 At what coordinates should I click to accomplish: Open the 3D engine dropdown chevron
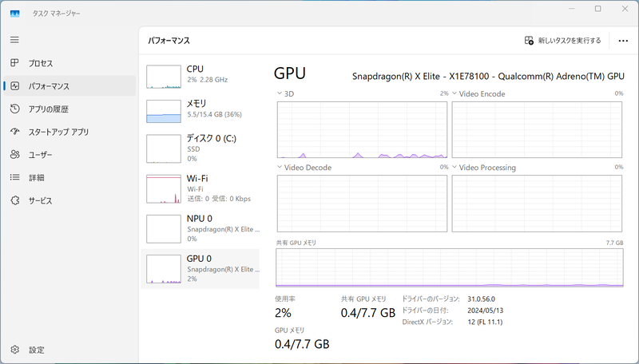280,93
